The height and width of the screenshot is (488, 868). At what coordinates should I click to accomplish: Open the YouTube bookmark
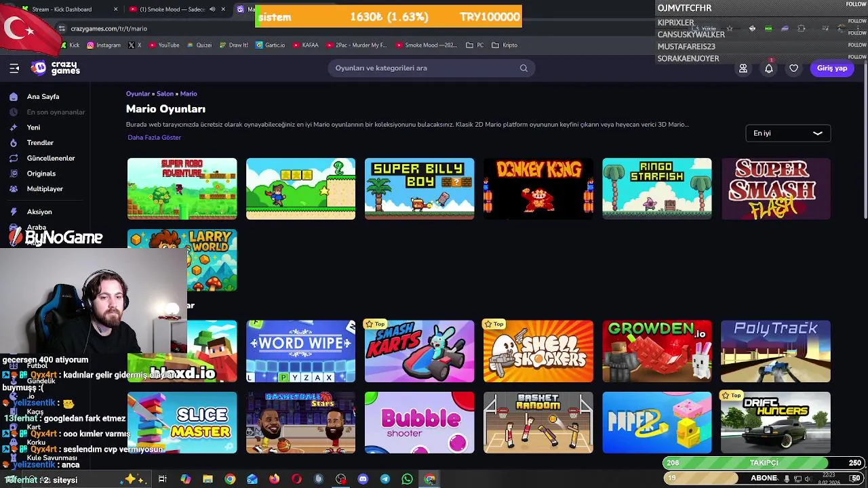pyautogui.click(x=164, y=45)
